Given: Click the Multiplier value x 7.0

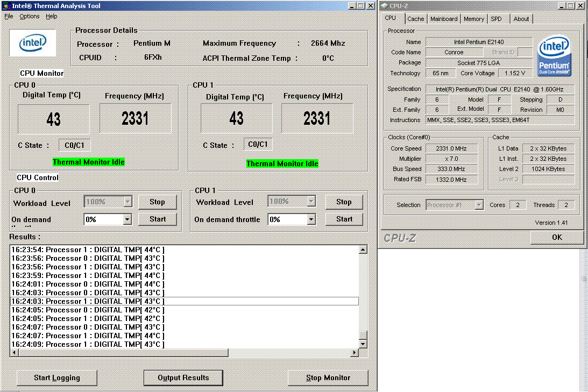Looking at the screenshot, I should [x=451, y=159].
